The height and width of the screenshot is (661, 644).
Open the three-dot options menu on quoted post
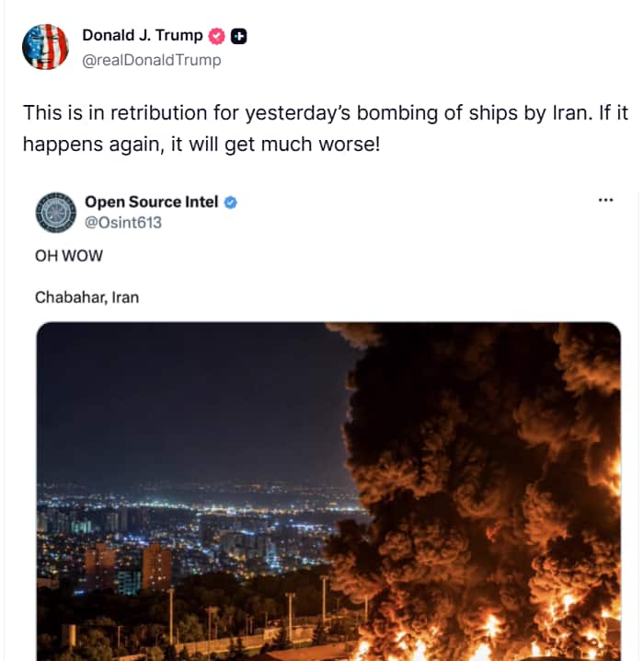(x=605, y=200)
